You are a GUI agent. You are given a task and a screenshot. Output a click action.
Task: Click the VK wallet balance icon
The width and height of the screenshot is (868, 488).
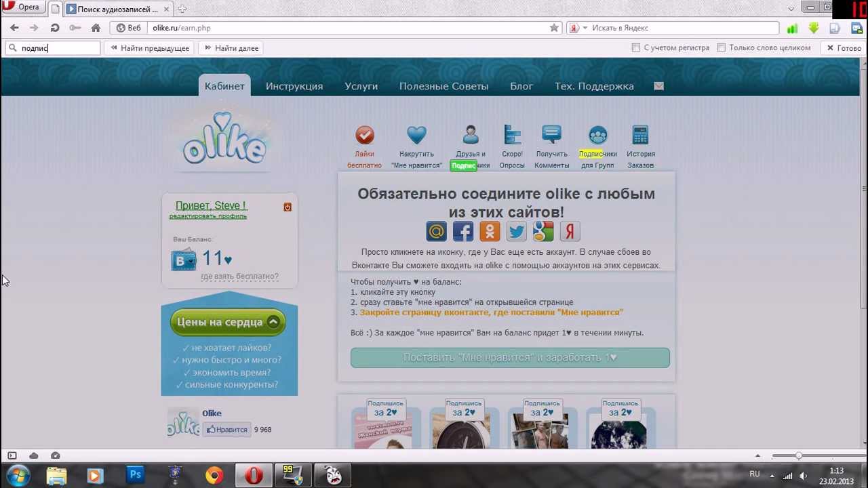point(184,259)
